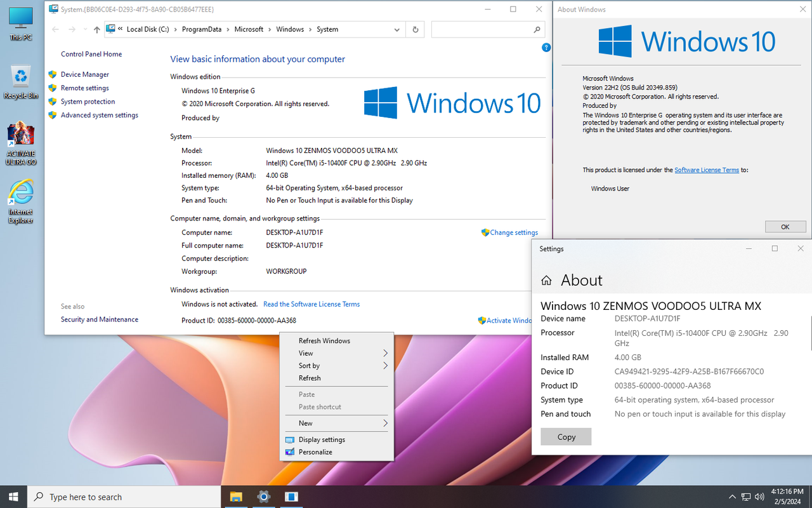Screen dimensions: 812x508
Task: Open the blue Help question mark icon
Action: pyautogui.click(x=546, y=48)
